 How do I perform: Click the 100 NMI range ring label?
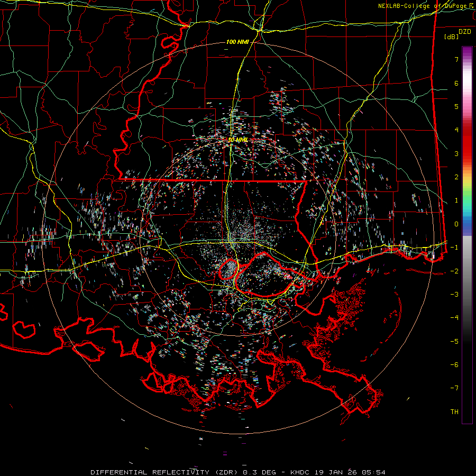pyautogui.click(x=237, y=42)
